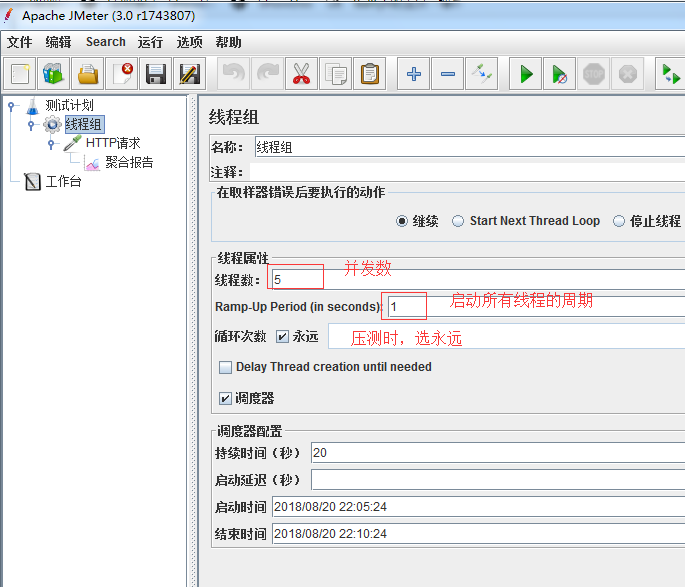The image size is (685, 587).
Task: Open the 文件 menu
Action: (x=20, y=42)
